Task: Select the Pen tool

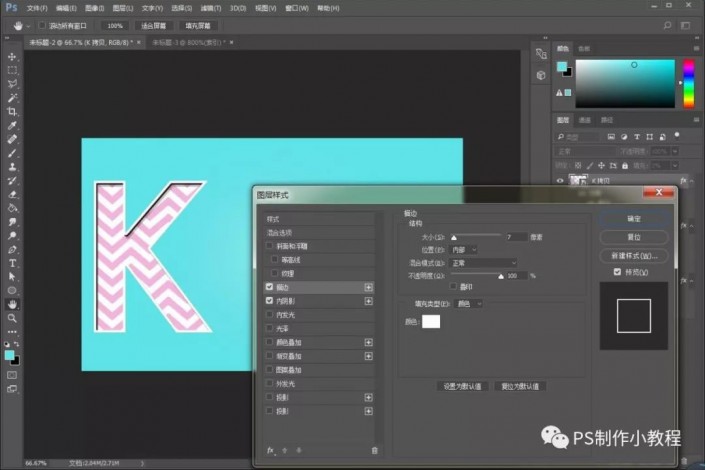Action: pos(12,250)
